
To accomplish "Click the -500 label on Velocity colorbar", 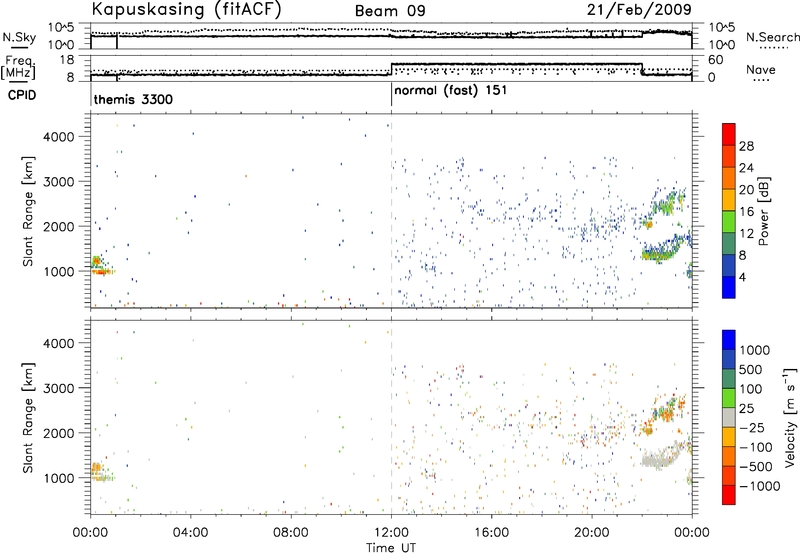I will (756, 467).
